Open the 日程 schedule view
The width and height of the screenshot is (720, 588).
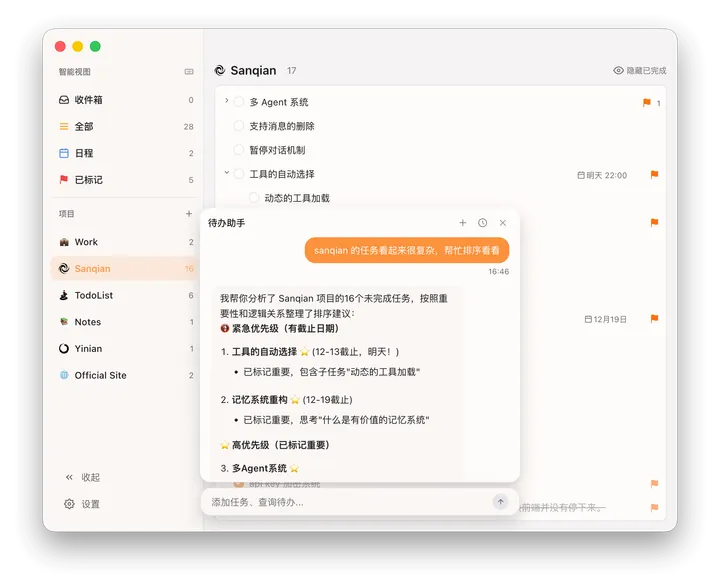tap(125, 153)
